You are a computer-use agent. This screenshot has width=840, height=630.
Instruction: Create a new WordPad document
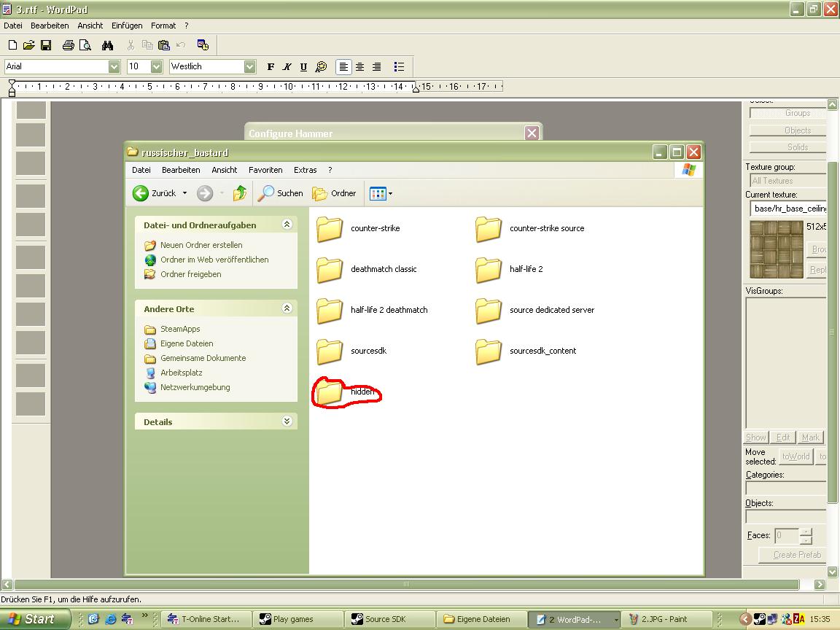pyautogui.click(x=13, y=45)
